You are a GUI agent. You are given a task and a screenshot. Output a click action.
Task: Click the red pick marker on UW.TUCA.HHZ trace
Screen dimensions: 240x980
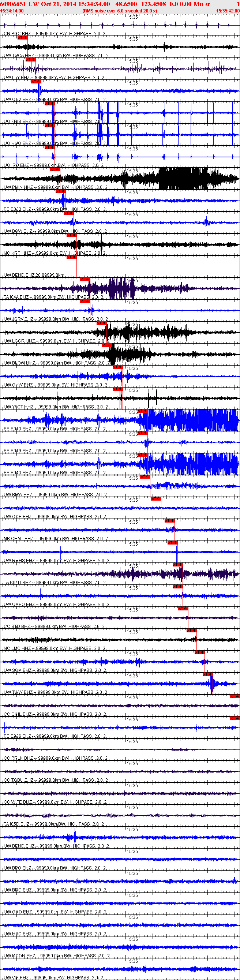coord(23,38)
